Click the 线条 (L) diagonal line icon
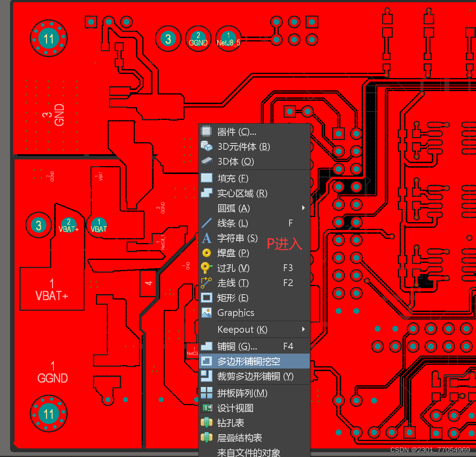476x457 pixels. point(207,223)
